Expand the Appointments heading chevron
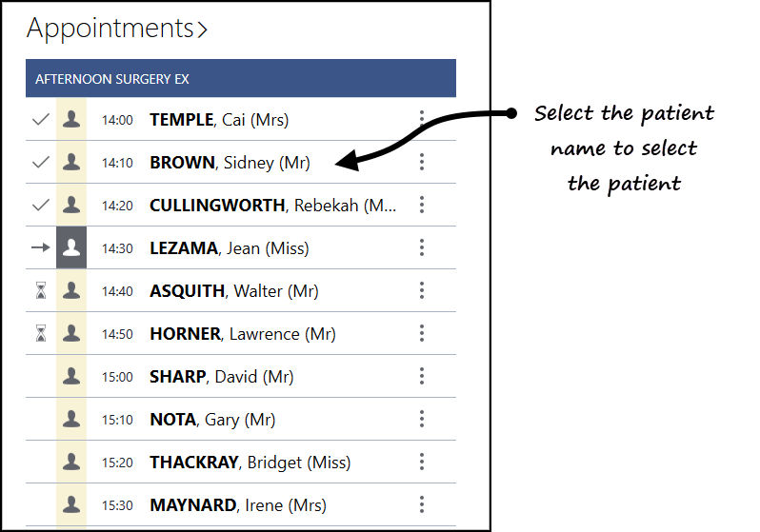The image size is (760, 532). (202, 30)
